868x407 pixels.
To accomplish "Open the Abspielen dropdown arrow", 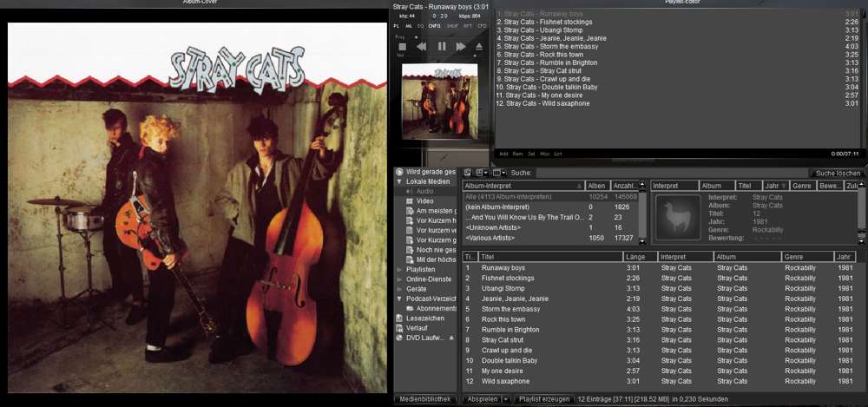I will (x=506, y=399).
